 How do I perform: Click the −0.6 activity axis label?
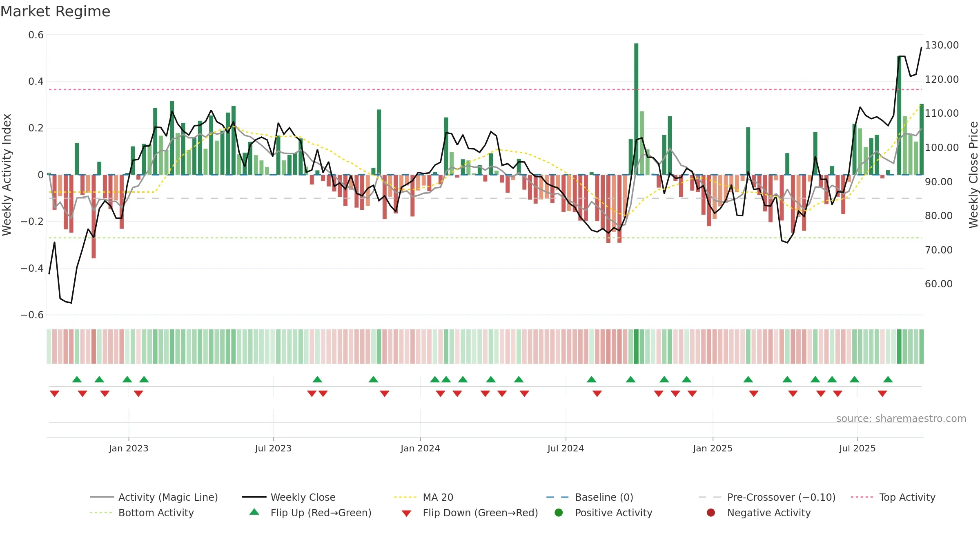click(x=32, y=315)
